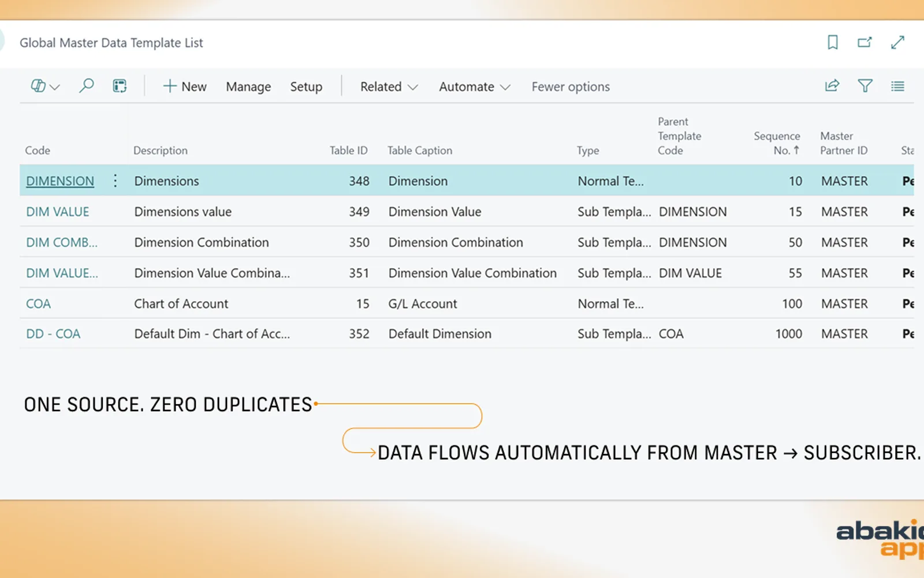Click Table ID cell '351'

[359, 273]
